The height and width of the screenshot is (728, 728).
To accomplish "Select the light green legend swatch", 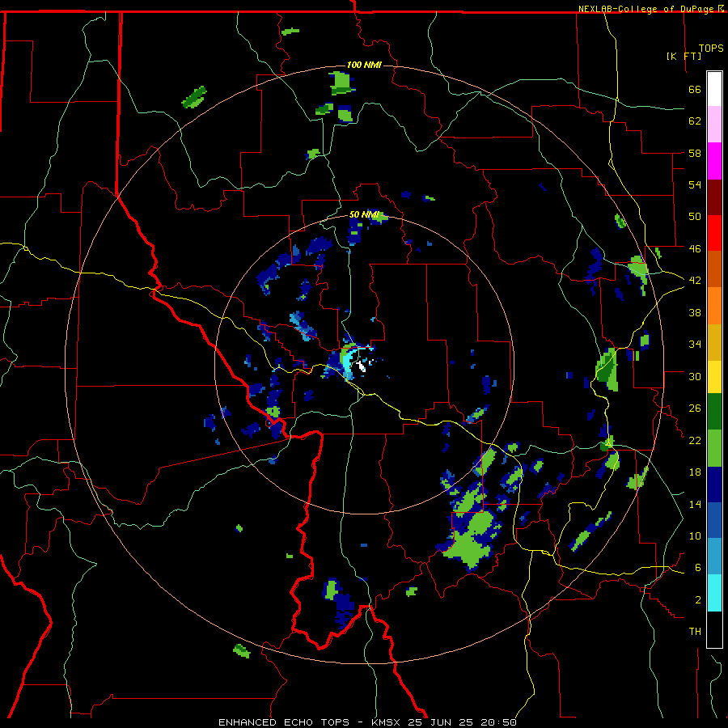I will pos(714,448).
